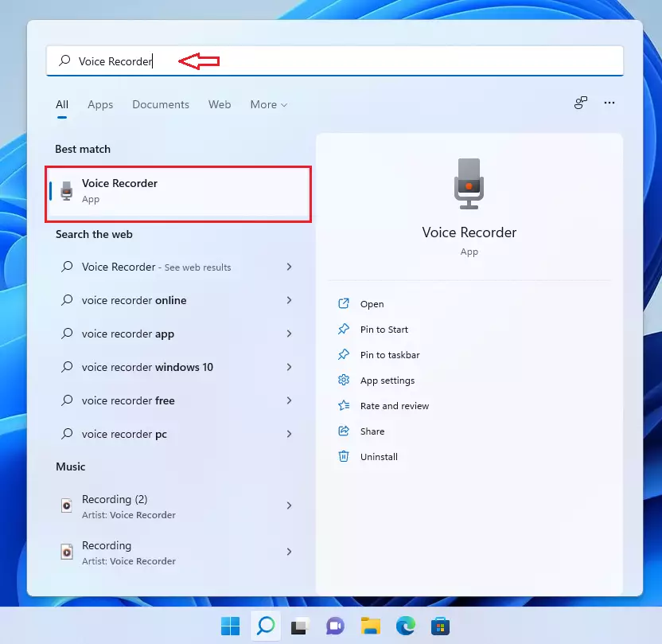
Task: Click the Recording (2) audio file icon
Action: [x=67, y=505]
